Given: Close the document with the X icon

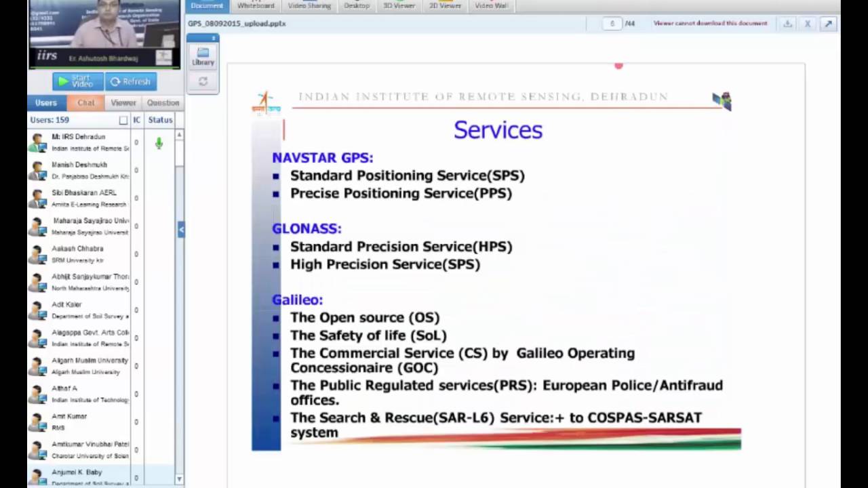Looking at the screenshot, I should [x=808, y=24].
